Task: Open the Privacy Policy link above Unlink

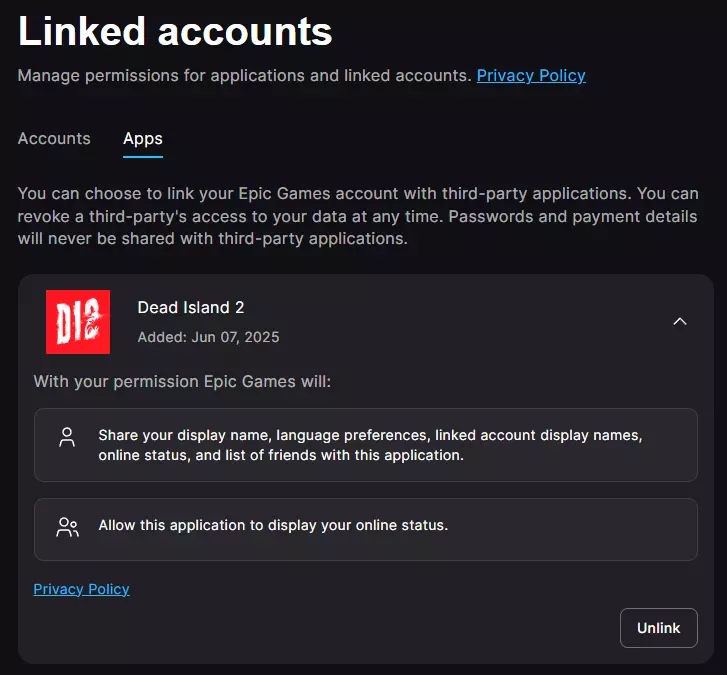Action: tap(81, 589)
